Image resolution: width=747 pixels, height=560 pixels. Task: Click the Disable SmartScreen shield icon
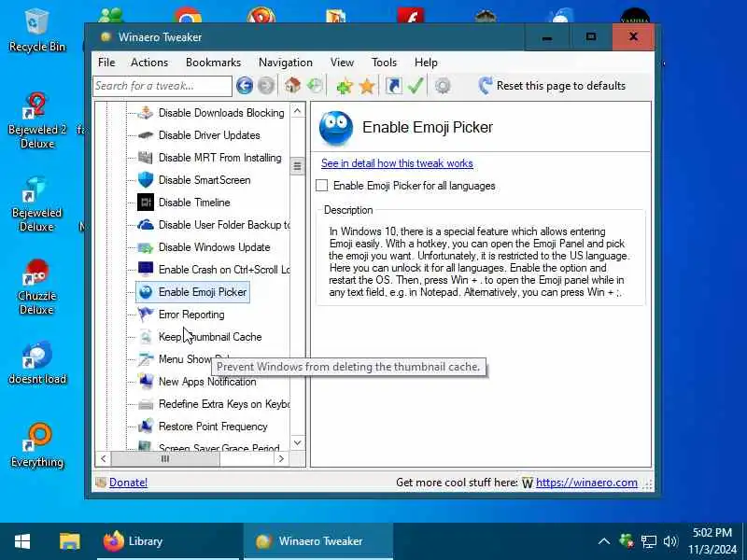146,180
